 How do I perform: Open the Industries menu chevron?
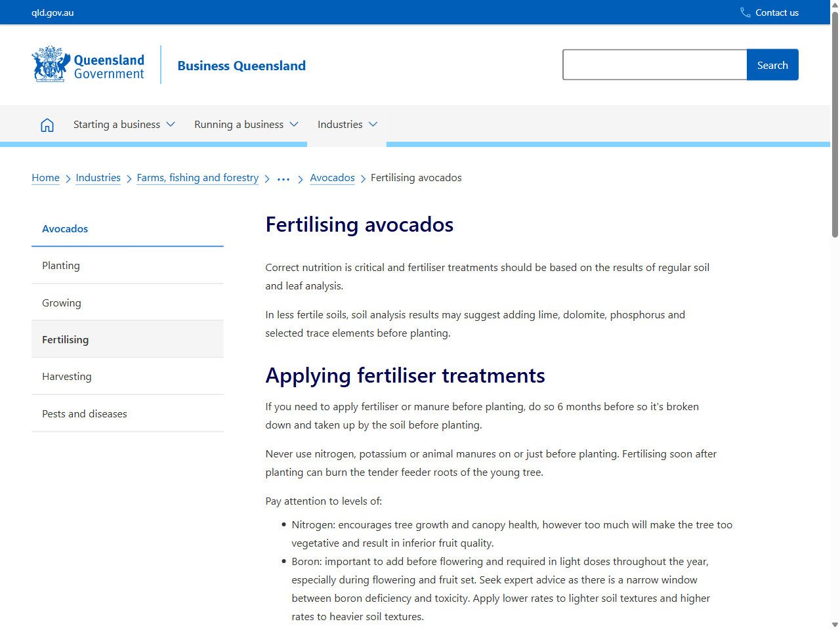(x=373, y=124)
